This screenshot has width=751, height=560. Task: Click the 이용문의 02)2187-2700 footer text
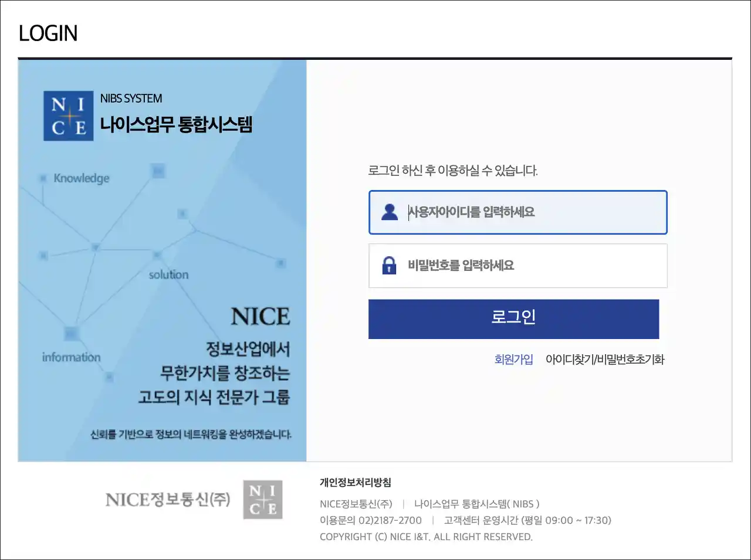(x=371, y=520)
